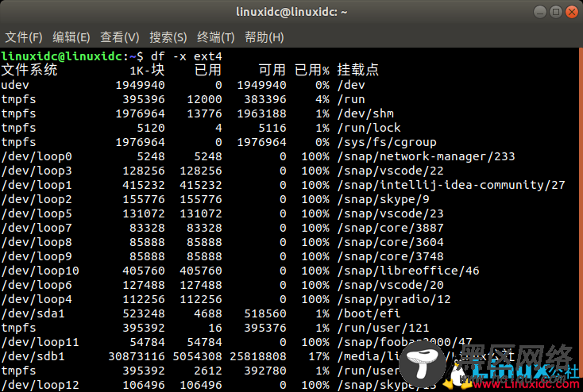Screen dimensions: 583x392
Task: Click the '/dev/loop10' entry
Action: click(x=41, y=271)
